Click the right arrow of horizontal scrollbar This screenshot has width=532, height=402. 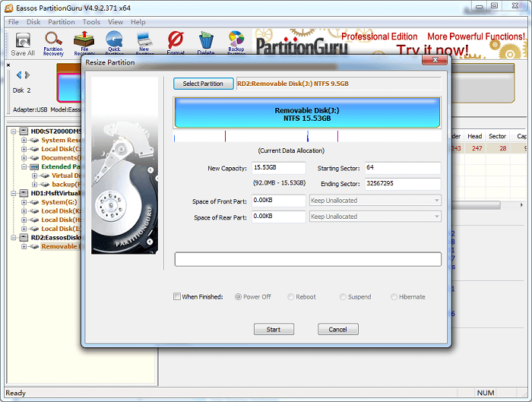coord(521,205)
